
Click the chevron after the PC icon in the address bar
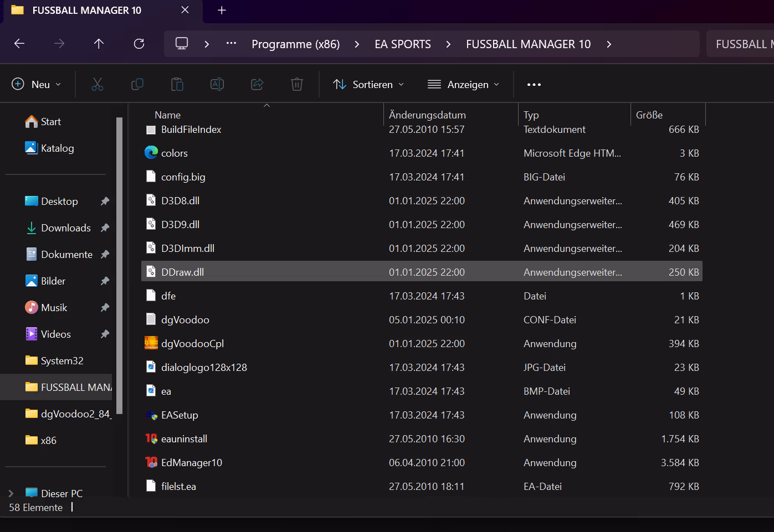[x=207, y=44]
